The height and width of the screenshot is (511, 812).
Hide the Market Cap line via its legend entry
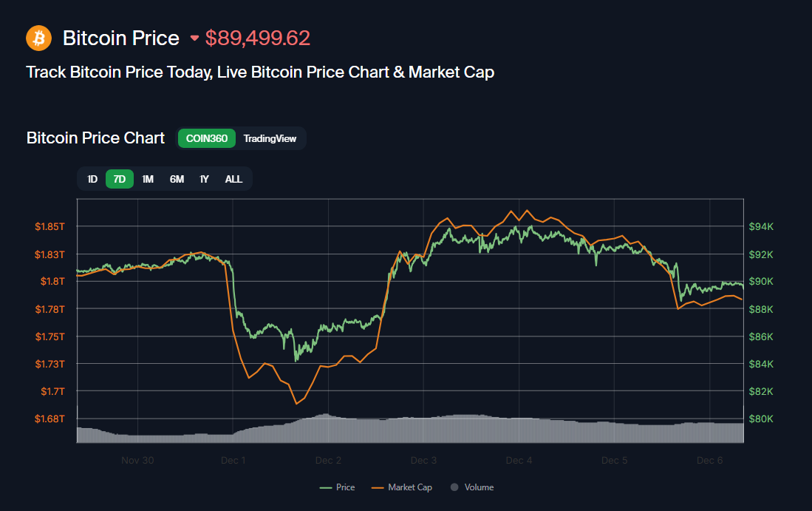(x=401, y=487)
